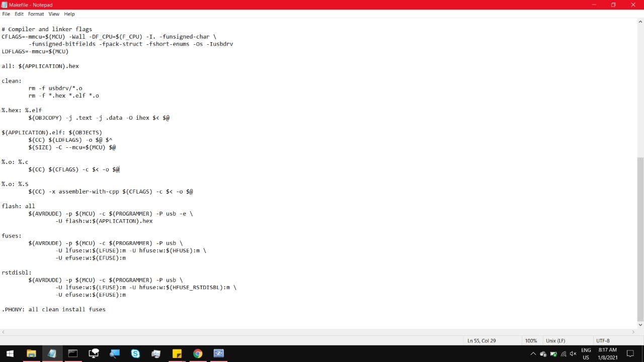The image size is (644, 362).
Task: Click the '%.o: %.S' rule line
Action: [15, 184]
